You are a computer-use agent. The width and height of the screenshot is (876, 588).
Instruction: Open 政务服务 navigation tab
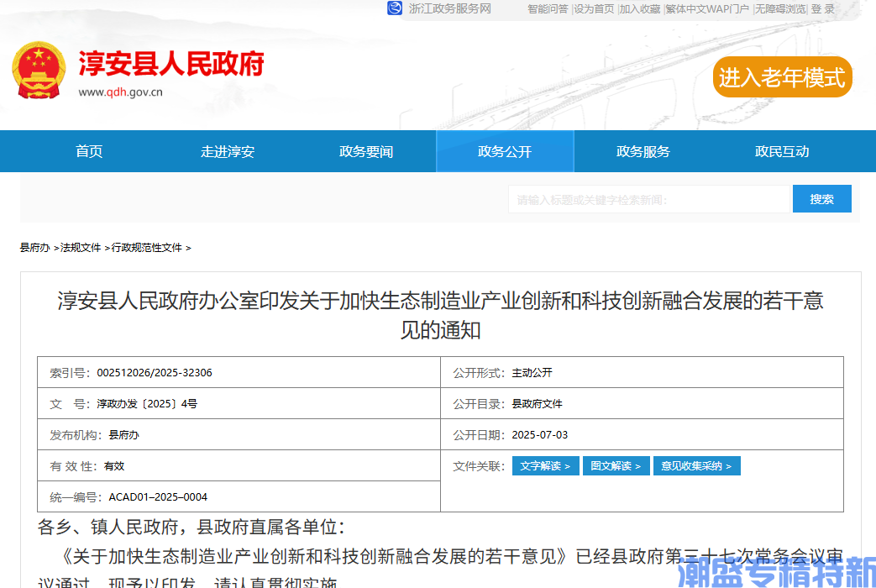click(643, 151)
